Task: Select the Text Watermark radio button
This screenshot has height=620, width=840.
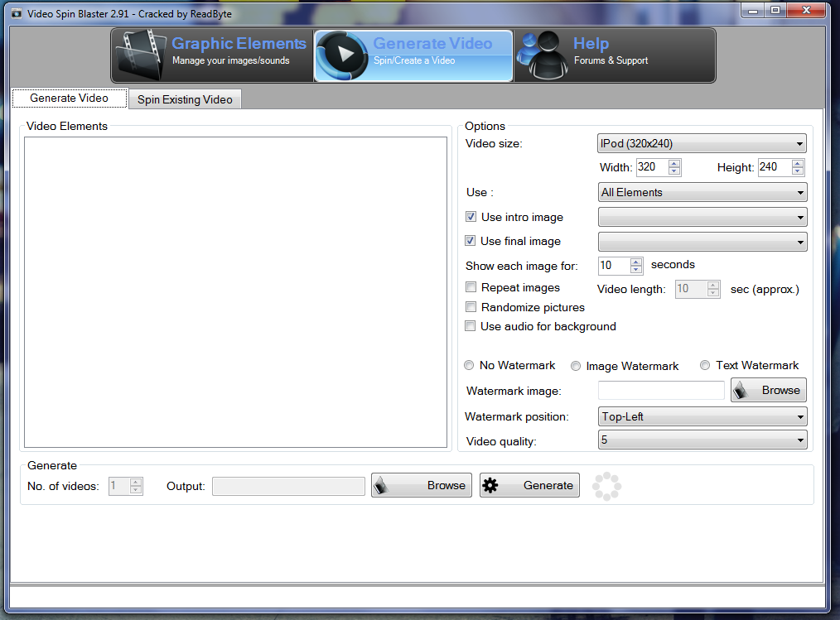Action: pyautogui.click(x=705, y=365)
